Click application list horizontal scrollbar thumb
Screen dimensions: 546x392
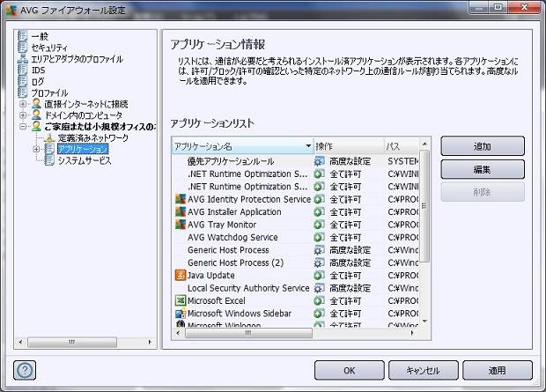tap(248, 333)
